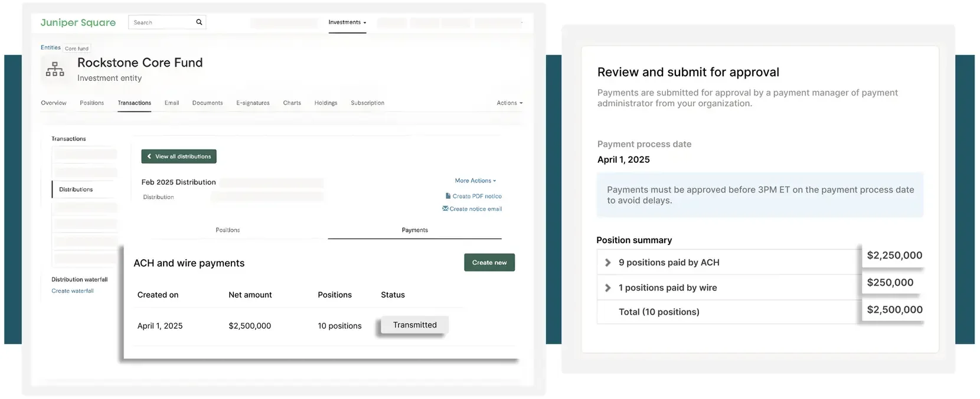Open the More Actions dropdown

475,181
